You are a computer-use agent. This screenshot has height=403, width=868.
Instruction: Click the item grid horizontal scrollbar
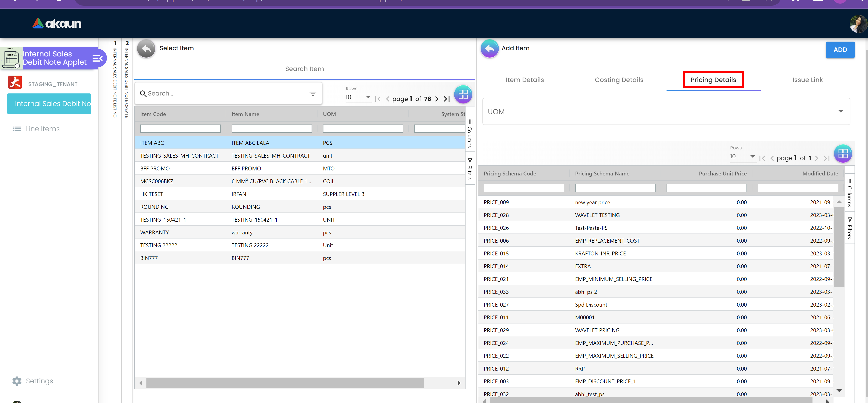pos(285,383)
